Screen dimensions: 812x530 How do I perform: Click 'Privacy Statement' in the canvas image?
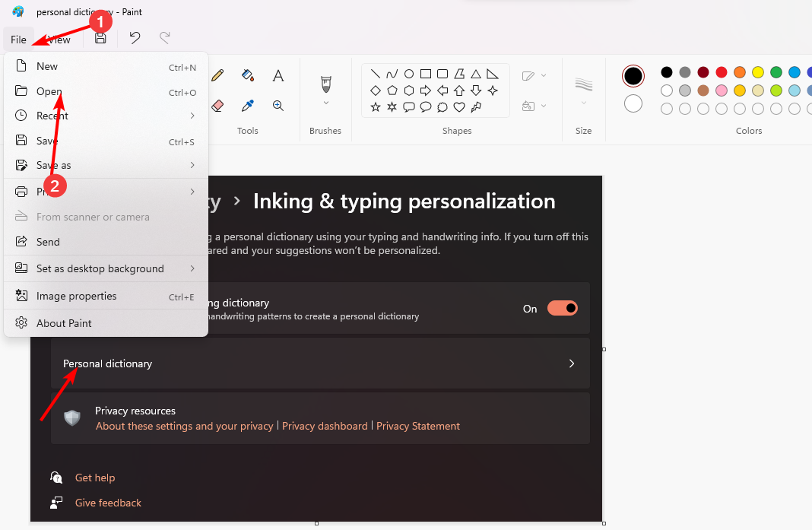coord(418,426)
